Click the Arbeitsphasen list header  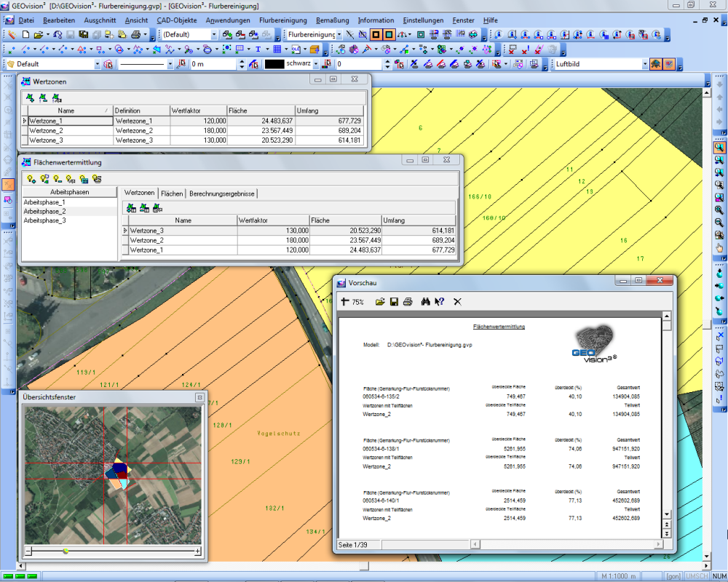click(x=70, y=191)
